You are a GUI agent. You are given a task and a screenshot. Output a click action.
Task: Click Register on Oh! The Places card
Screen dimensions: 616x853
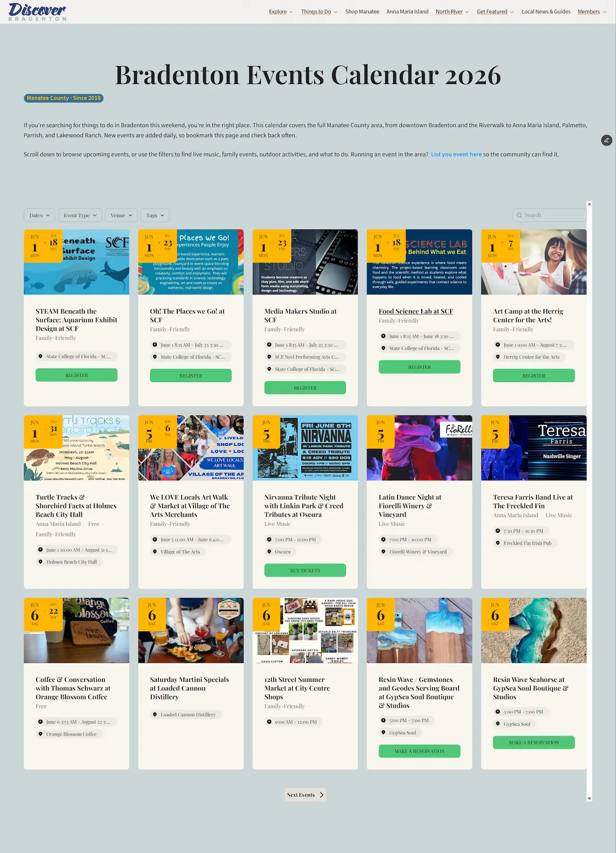191,376
